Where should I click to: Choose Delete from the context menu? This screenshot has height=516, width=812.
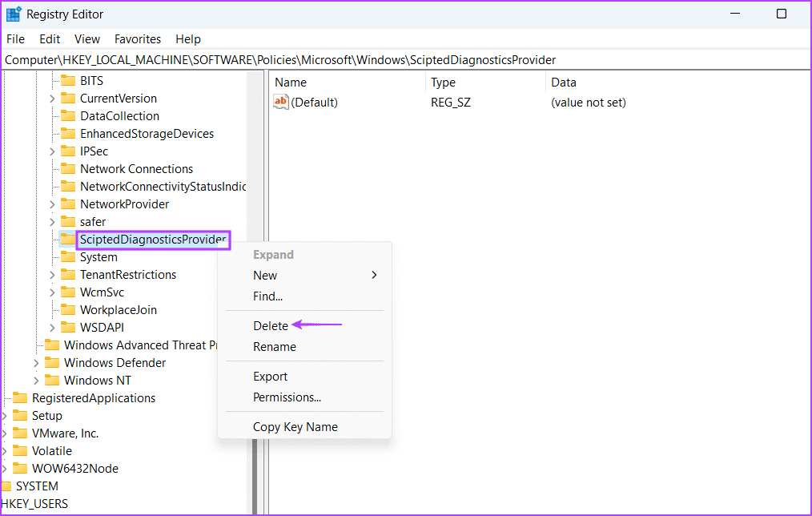(x=271, y=326)
